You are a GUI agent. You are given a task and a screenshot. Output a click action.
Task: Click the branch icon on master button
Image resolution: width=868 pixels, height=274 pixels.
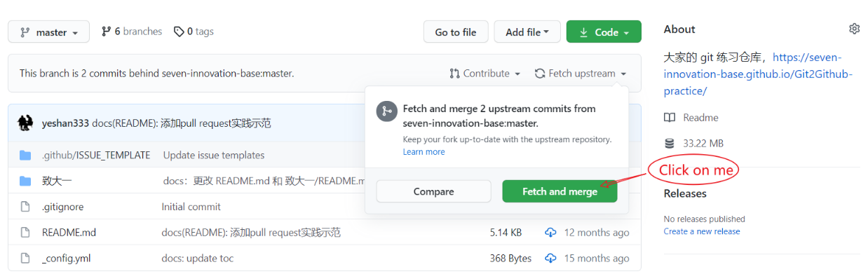(25, 32)
